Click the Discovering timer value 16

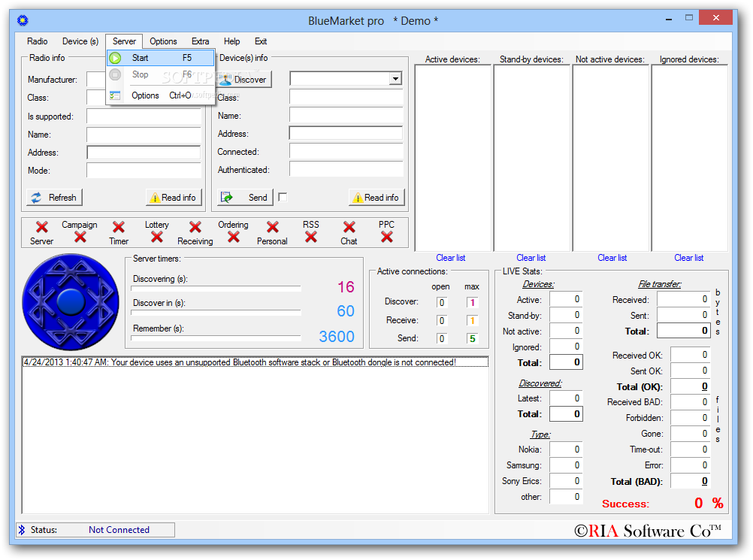tap(346, 287)
